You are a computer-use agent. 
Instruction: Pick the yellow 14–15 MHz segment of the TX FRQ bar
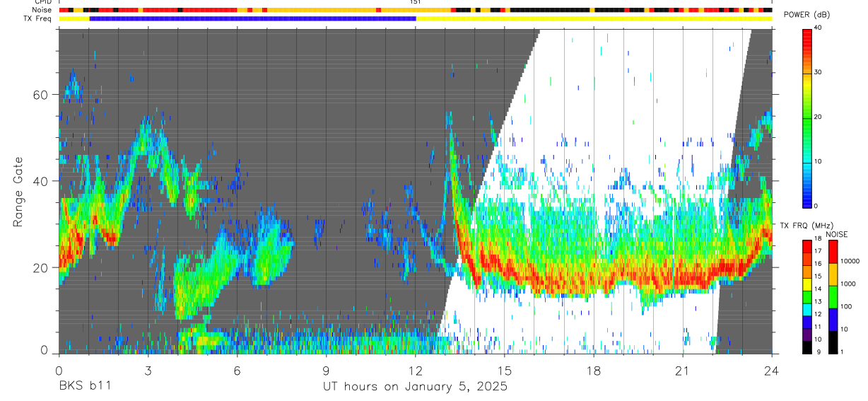pos(808,284)
